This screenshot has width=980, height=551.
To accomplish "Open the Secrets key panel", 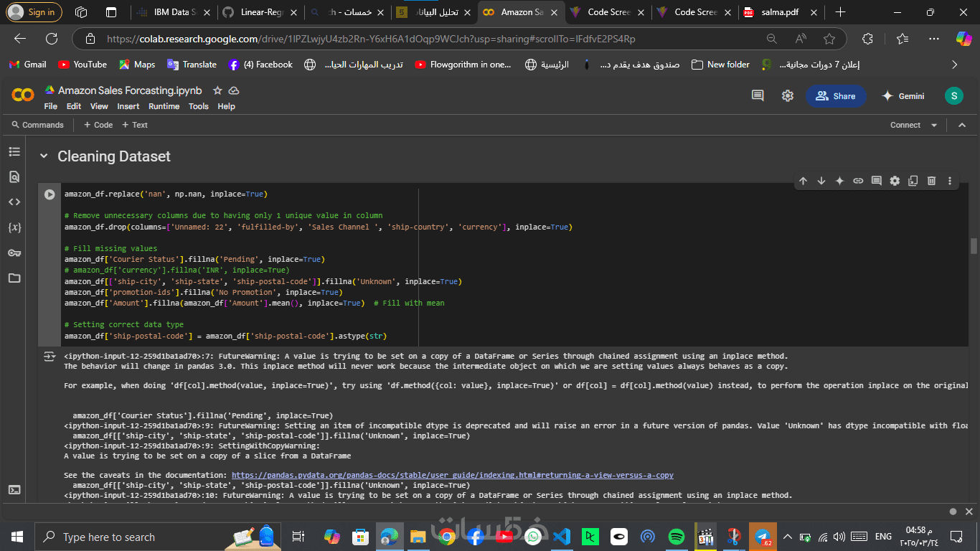I will click(x=14, y=253).
